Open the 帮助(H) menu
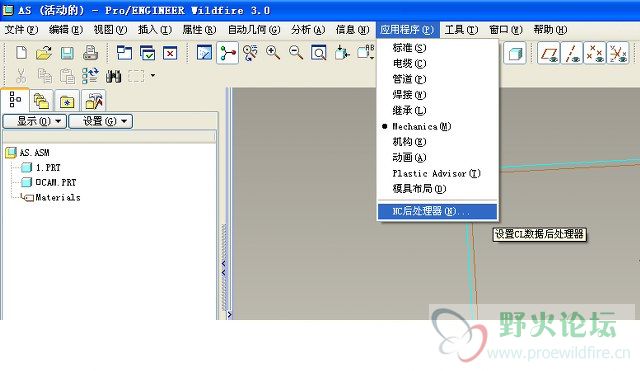This screenshot has width=640, height=371. pos(550,30)
